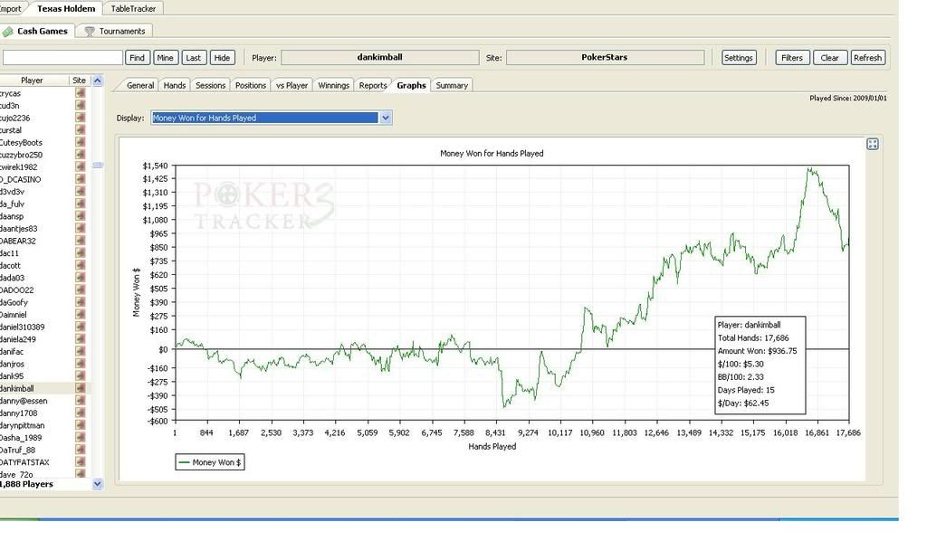Click the site icon beside CutesyBoots
Viewport: 927px width, 560px height.
(x=80, y=142)
